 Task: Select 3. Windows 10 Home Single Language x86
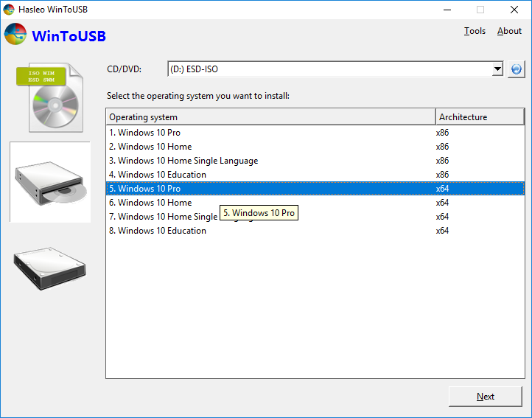coord(315,160)
